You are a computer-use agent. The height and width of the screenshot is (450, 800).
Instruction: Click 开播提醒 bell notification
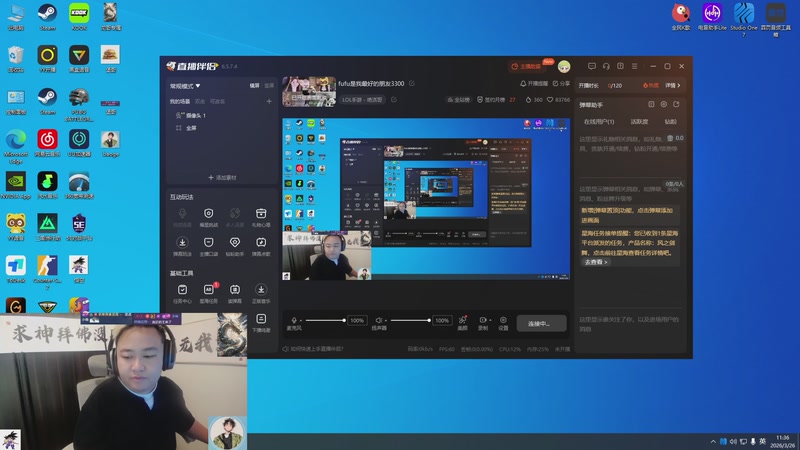tap(534, 83)
